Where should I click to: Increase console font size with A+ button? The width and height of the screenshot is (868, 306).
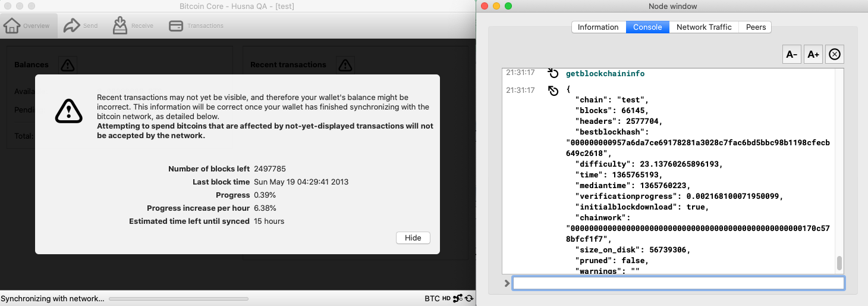pos(813,54)
